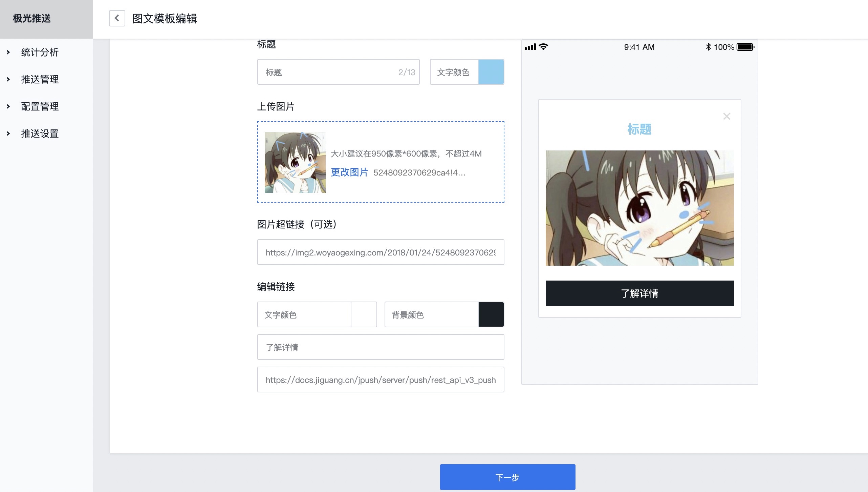Click the title 文字颜色 label field

454,72
